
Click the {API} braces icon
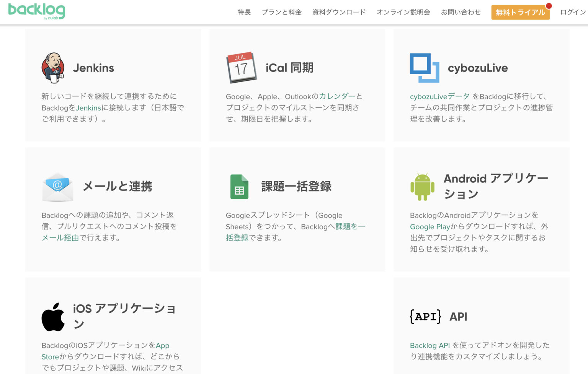click(425, 317)
